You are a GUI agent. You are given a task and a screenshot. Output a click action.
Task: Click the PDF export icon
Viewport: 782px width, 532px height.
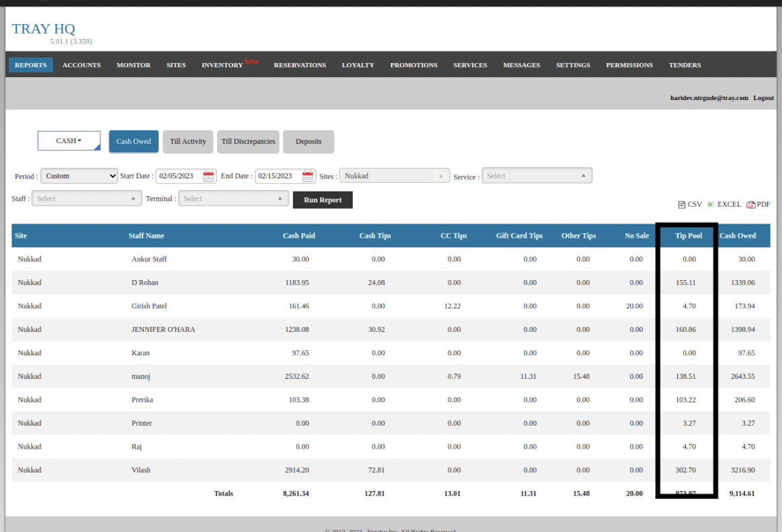point(750,204)
